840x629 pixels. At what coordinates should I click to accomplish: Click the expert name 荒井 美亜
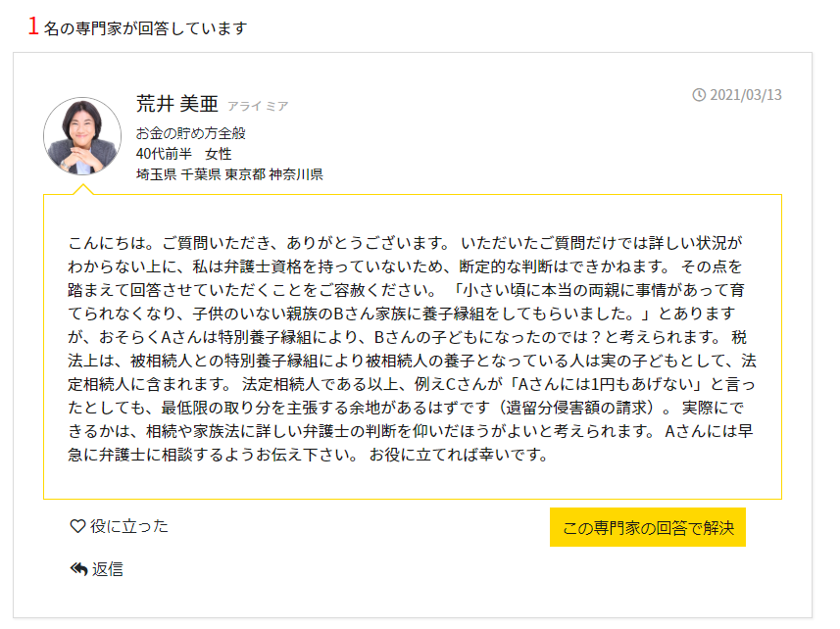[177, 104]
